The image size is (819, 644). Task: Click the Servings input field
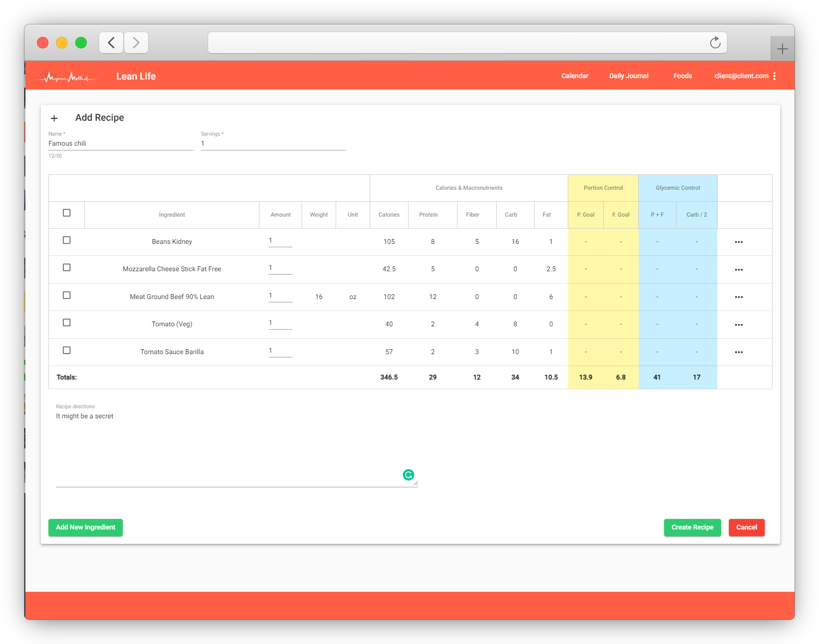pos(273,144)
